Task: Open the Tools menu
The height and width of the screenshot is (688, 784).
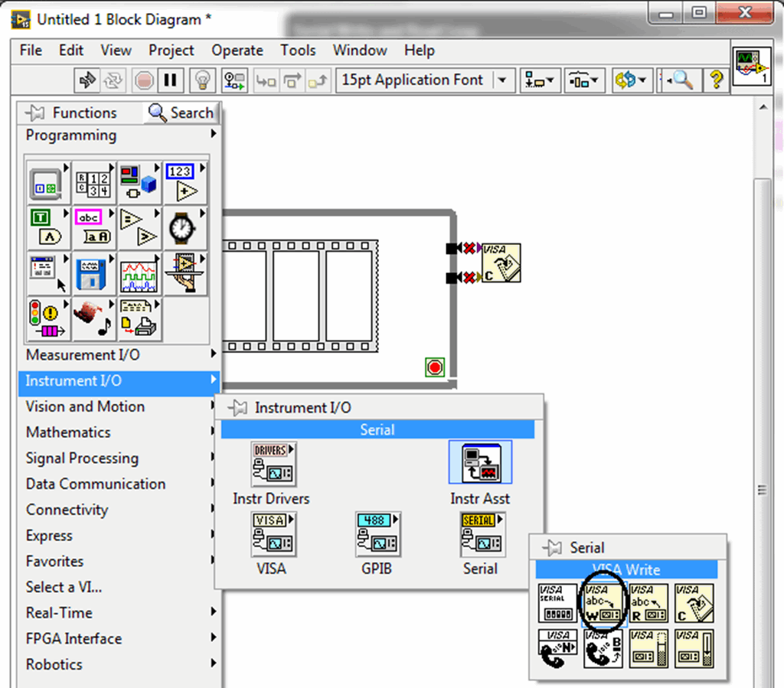Action: 298,51
